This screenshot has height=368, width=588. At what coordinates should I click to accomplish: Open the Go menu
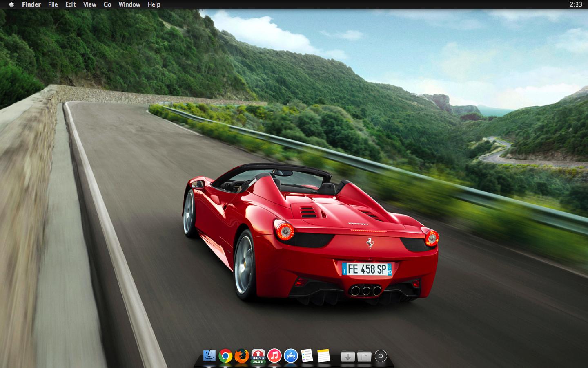[x=107, y=4]
